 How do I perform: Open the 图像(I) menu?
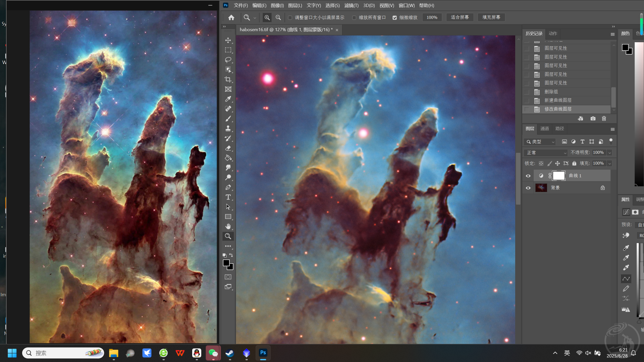pyautogui.click(x=277, y=5)
